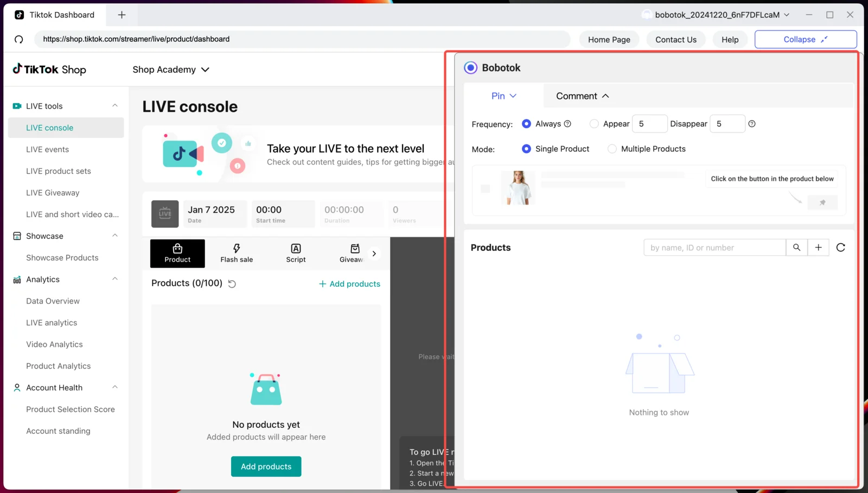Viewport: 868px width, 493px height.
Task: Collapse the LIVE tools section
Action: tap(115, 105)
